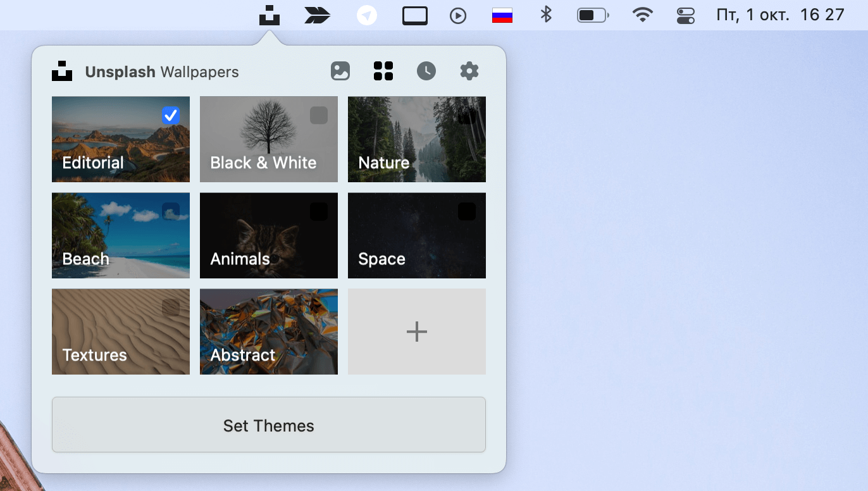This screenshot has height=491, width=868.
Task: Click the date and time in menu bar
Action: (781, 15)
